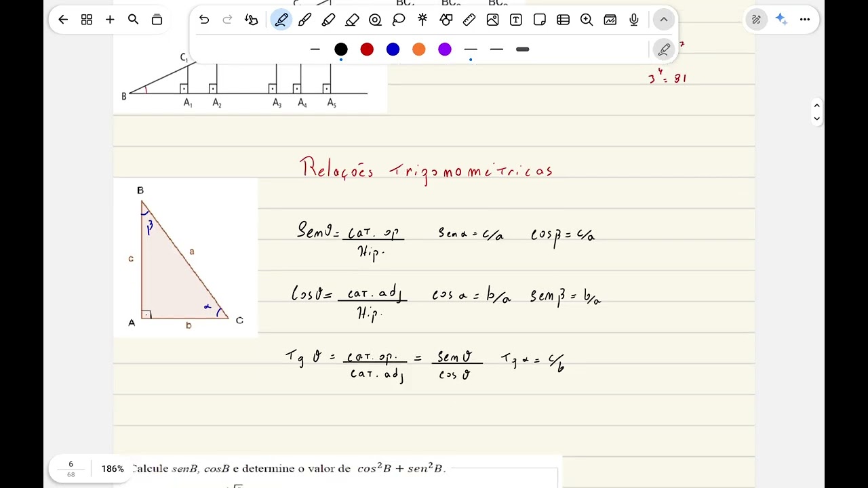The width and height of the screenshot is (868, 488).
Task: Select the thickest stroke width
Action: [x=522, y=49]
